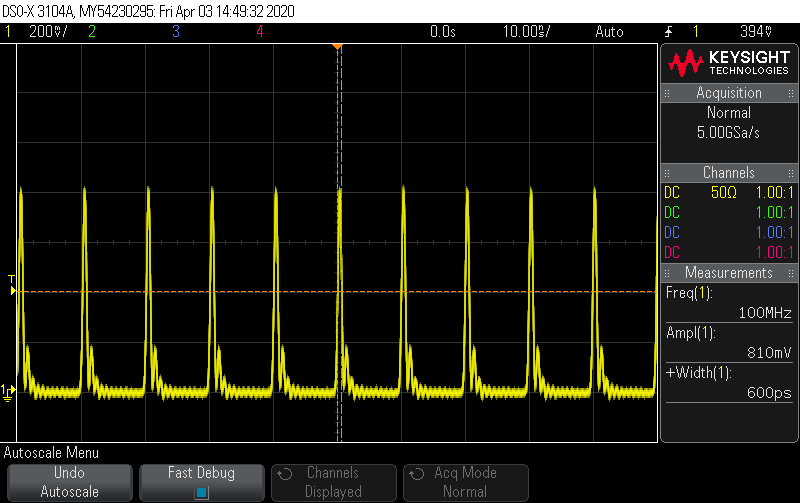Click the trigger level T marker

point(12,286)
